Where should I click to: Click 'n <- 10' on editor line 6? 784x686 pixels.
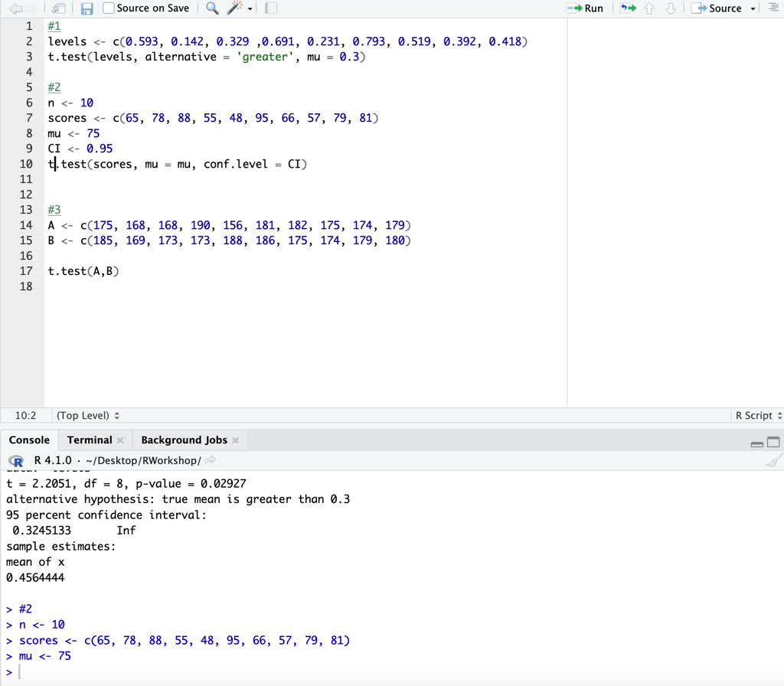coord(70,103)
